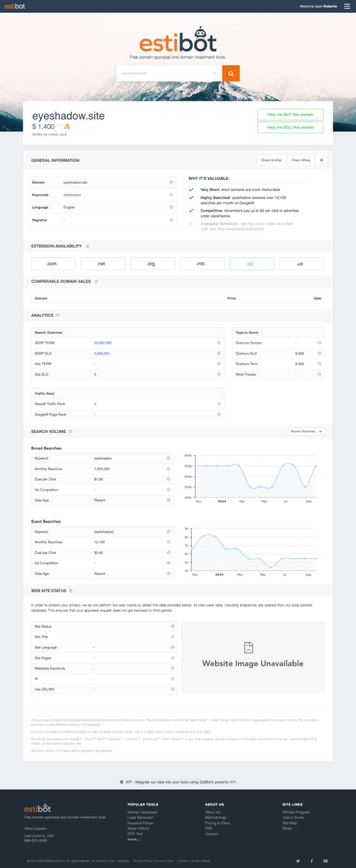Open the eyeshadow keyword link
356x868 pixels.
click(x=72, y=195)
